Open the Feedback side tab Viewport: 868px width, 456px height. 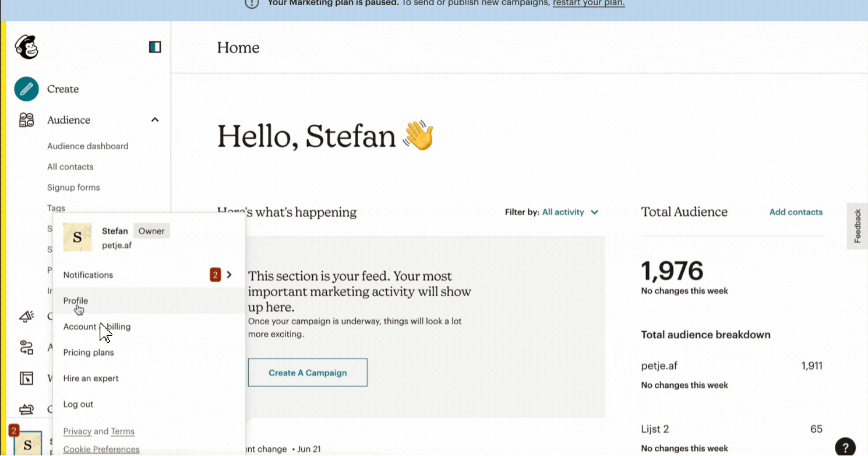pyautogui.click(x=857, y=226)
